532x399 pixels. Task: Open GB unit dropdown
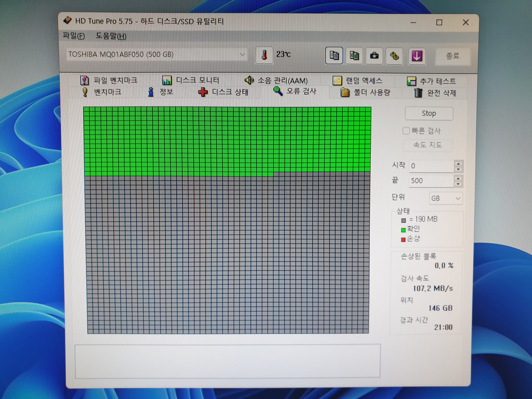coord(446,198)
